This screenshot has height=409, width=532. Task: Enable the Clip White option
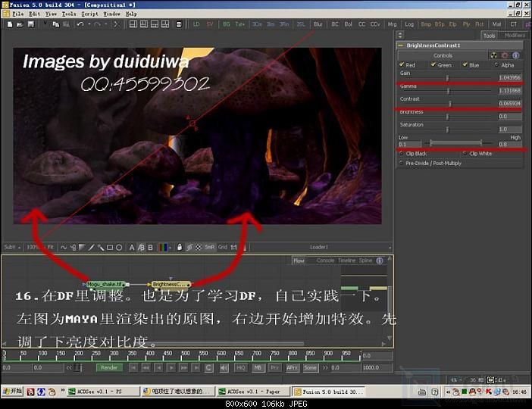[x=465, y=154]
